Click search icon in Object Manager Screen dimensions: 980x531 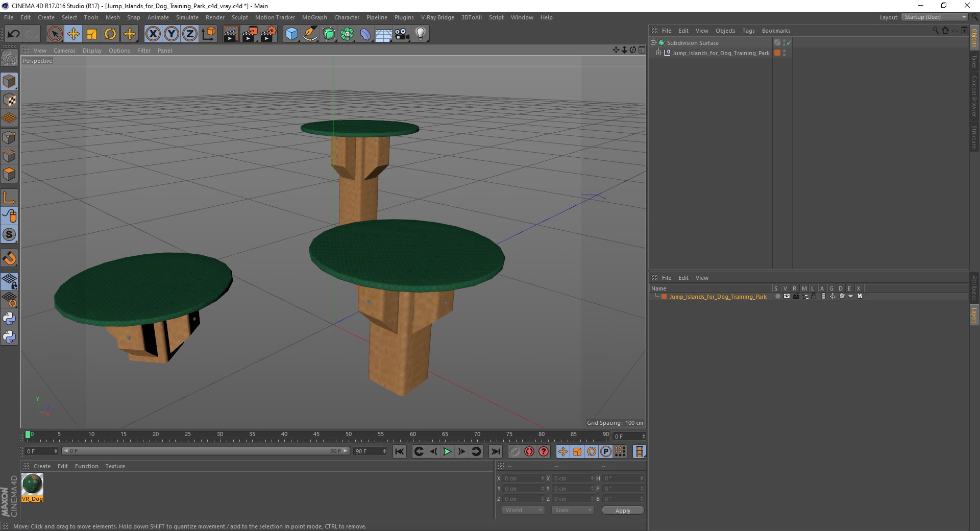tap(935, 31)
